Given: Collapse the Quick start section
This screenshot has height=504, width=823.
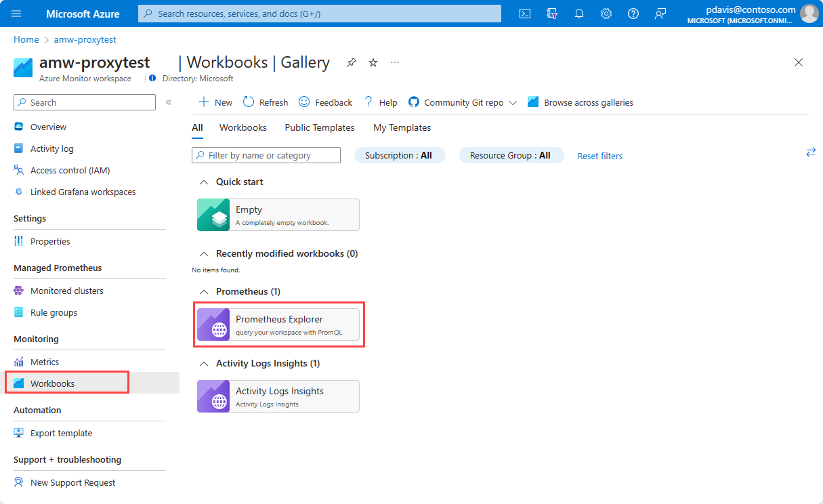Looking at the screenshot, I should (x=203, y=182).
